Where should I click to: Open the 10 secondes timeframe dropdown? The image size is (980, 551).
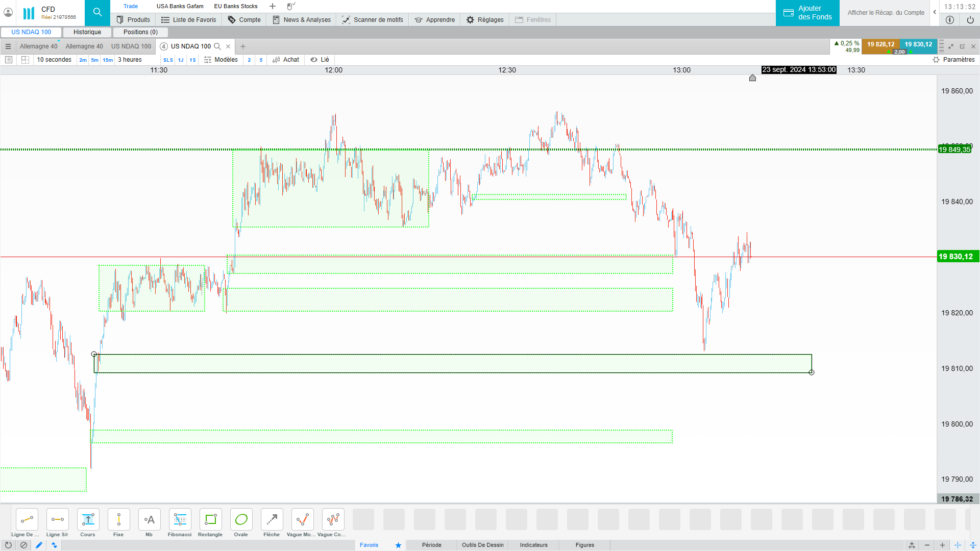(54, 60)
